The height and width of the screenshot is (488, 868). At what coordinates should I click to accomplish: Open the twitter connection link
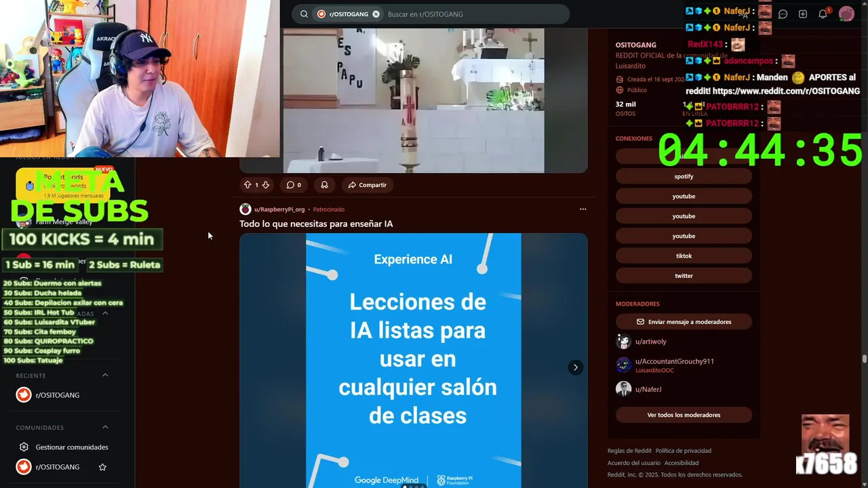coord(684,276)
